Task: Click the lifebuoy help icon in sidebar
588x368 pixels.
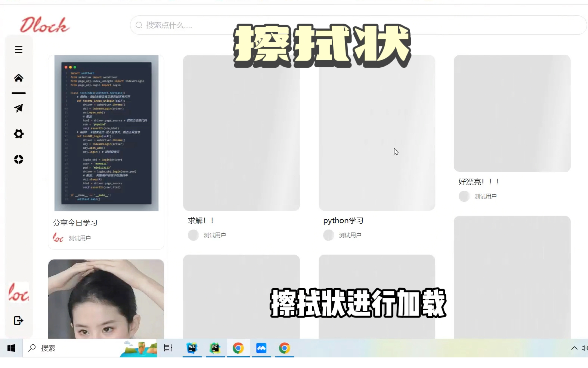Action: click(x=18, y=159)
